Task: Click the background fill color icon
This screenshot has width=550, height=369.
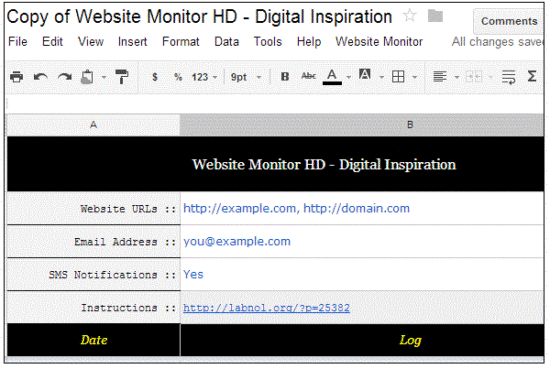Action: 364,75
